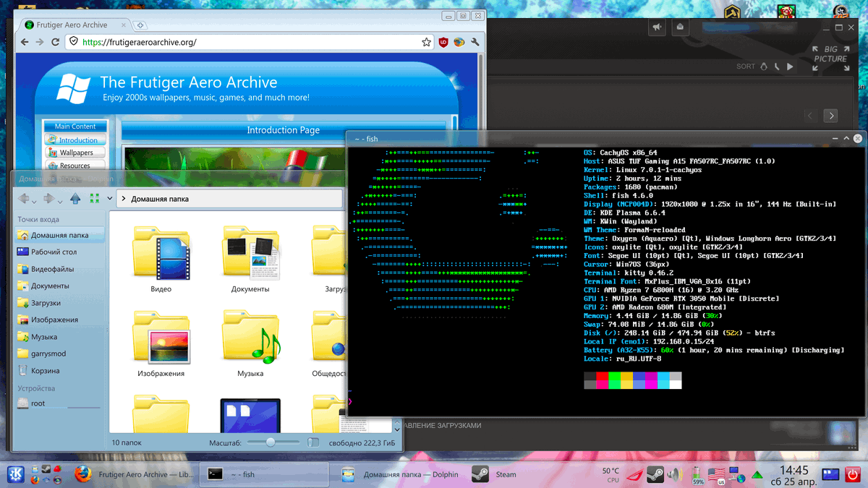Click the globe extension icon in browser toolbar
The width and height of the screenshot is (868, 488).
(459, 42)
